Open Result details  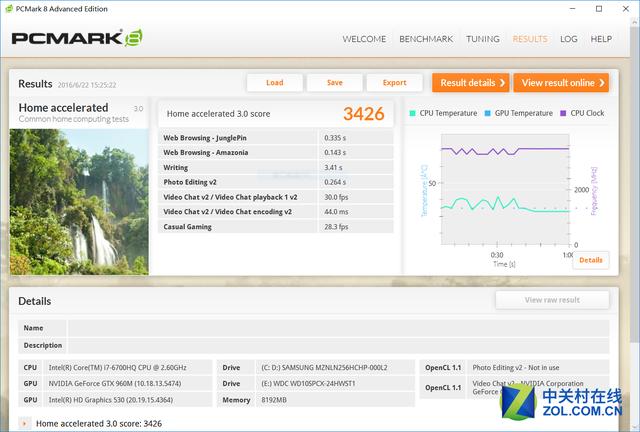point(471,83)
